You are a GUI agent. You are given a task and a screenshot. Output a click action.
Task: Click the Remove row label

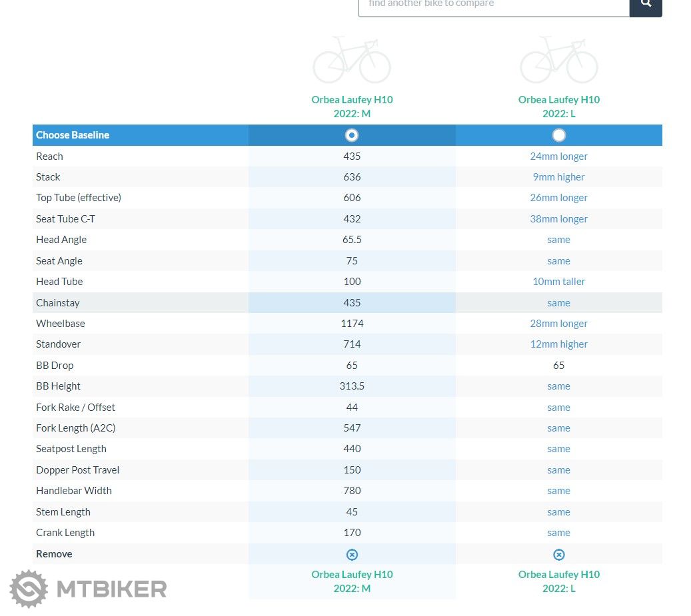tap(54, 554)
